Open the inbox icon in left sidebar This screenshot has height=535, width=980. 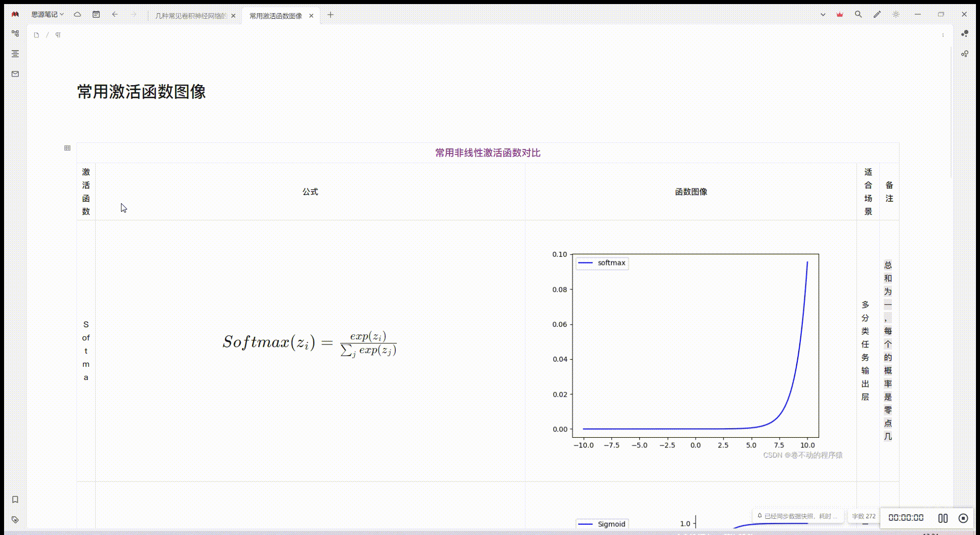[15, 73]
